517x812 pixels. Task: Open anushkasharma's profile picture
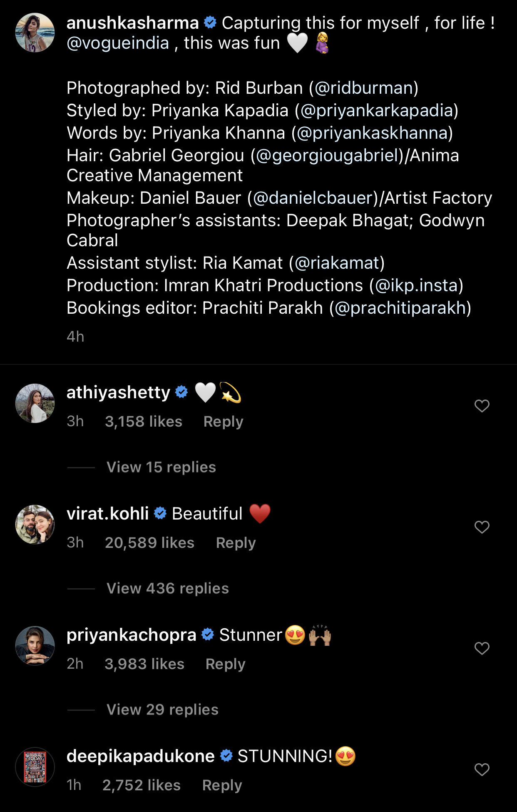(35, 32)
